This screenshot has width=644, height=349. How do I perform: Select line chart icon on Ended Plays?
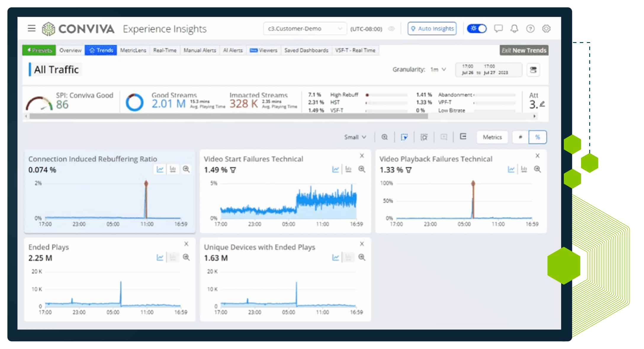(x=160, y=257)
